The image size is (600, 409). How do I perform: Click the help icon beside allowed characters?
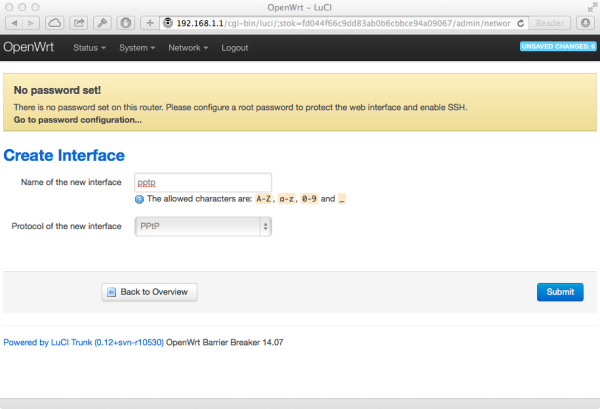point(139,199)
